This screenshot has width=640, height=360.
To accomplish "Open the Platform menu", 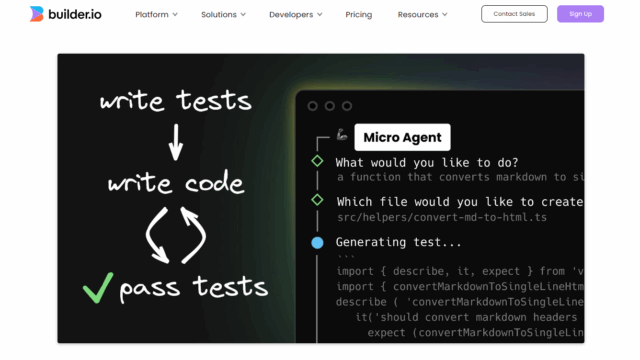I will coord(152,15).
